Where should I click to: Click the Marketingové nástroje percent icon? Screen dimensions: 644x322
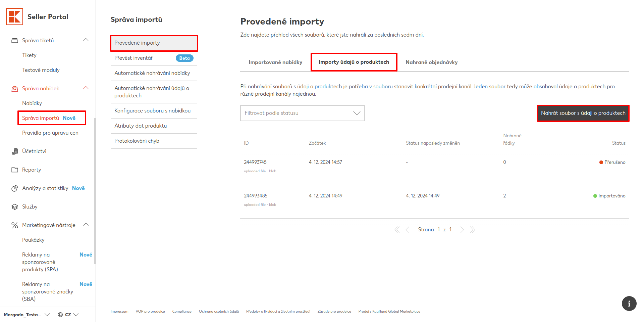15,225
